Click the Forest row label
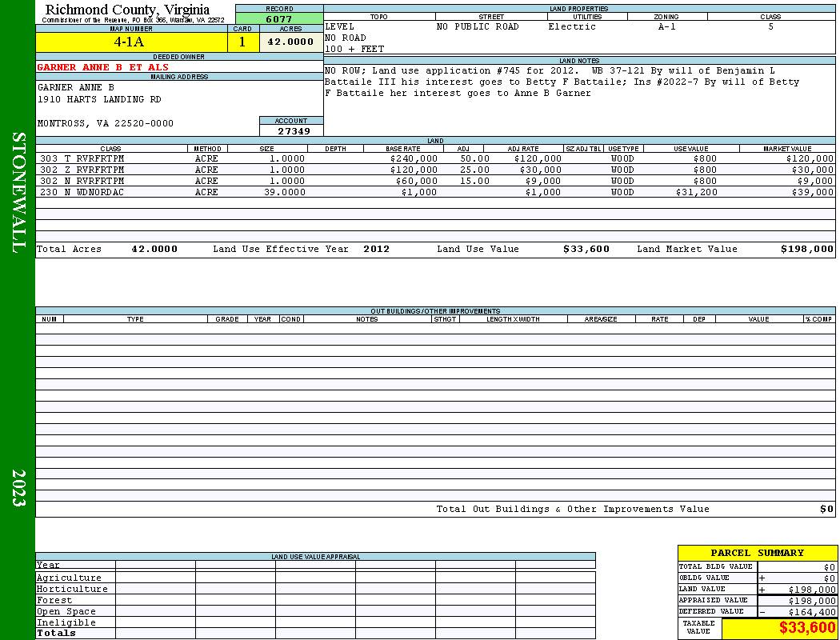840x640 pixels. click(x=54, y=600)
